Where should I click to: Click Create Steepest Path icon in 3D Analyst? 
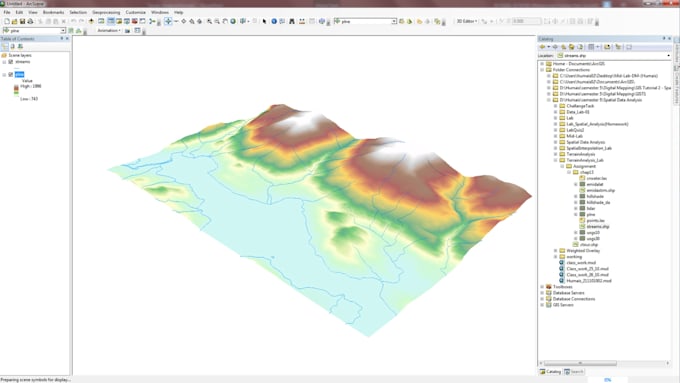coord(409,21)
